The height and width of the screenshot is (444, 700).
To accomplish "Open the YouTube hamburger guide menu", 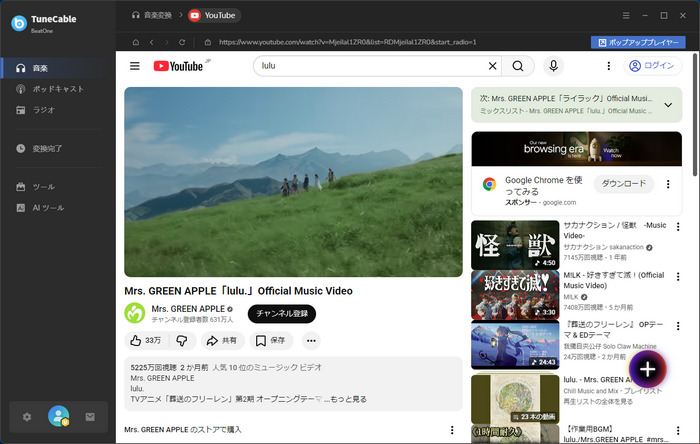I will click(x=135, y=66).
